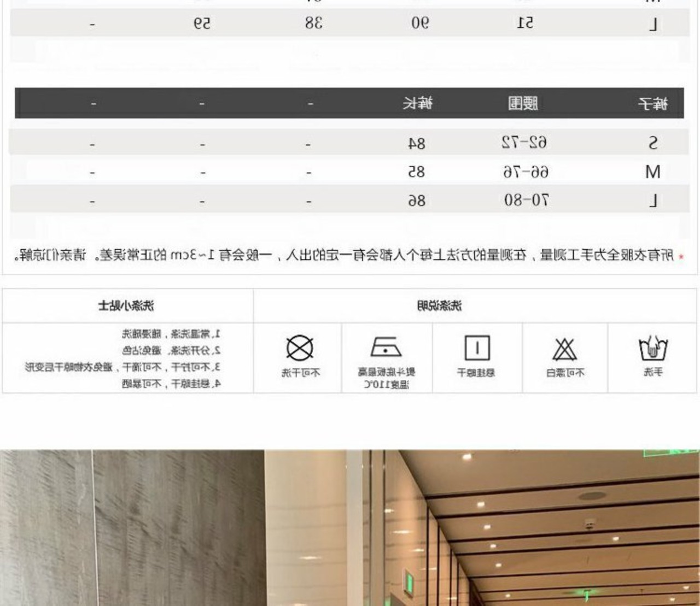
Task: Select the 裤长 column header
Action: pyautogui.click(x=418, y=103)
